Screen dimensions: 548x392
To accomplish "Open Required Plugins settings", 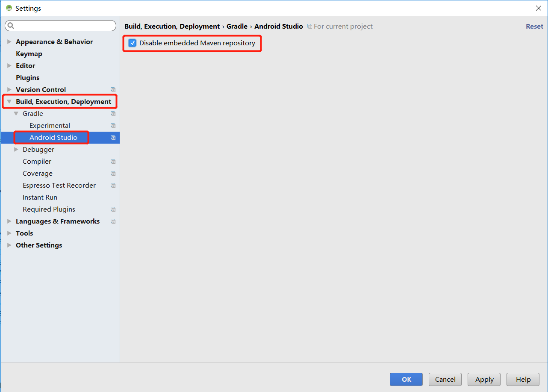I will point(49,209).
